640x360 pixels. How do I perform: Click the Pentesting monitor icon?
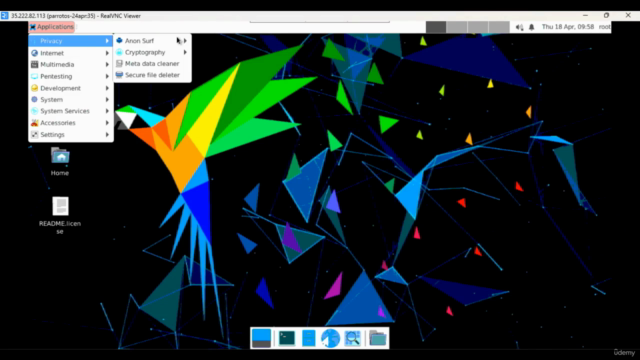click(x=34, y=76)
